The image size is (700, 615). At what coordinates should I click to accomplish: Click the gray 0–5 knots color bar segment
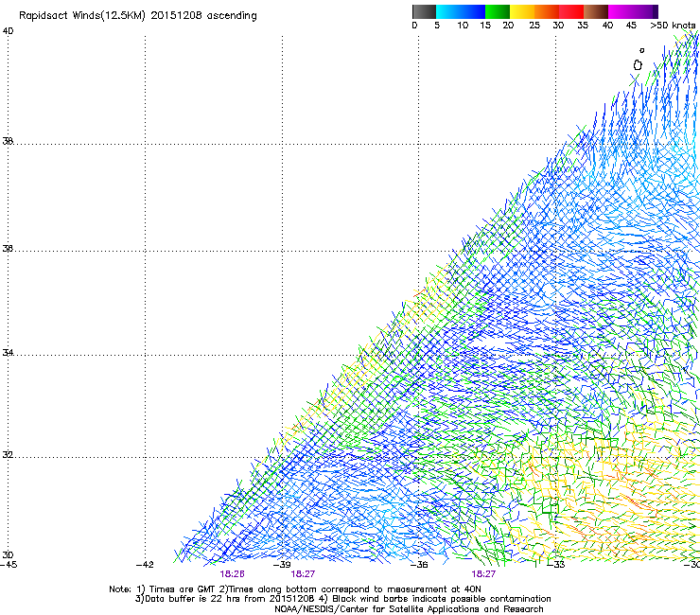tap(424, 11)
